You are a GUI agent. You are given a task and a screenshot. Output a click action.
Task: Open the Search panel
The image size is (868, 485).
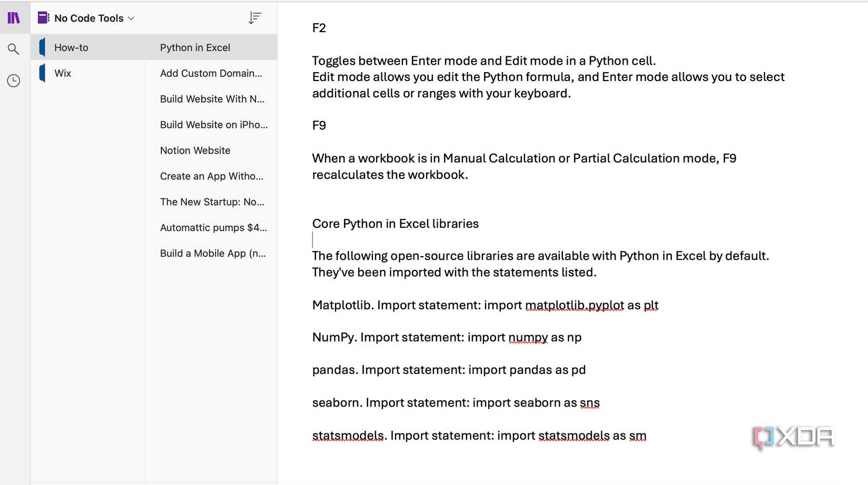pyautogui.click(x=14, y=48)
